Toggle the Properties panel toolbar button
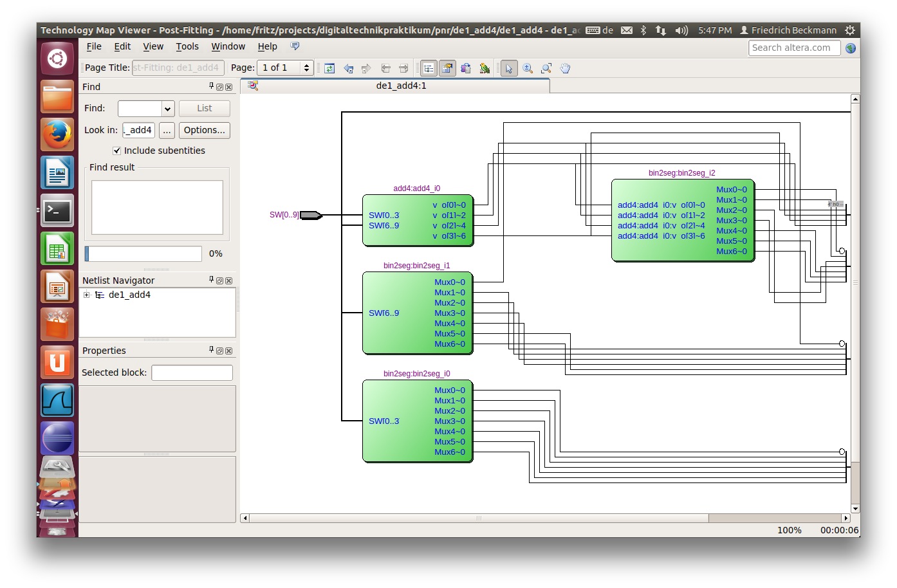The image size is (897, 588). (447, 68)
